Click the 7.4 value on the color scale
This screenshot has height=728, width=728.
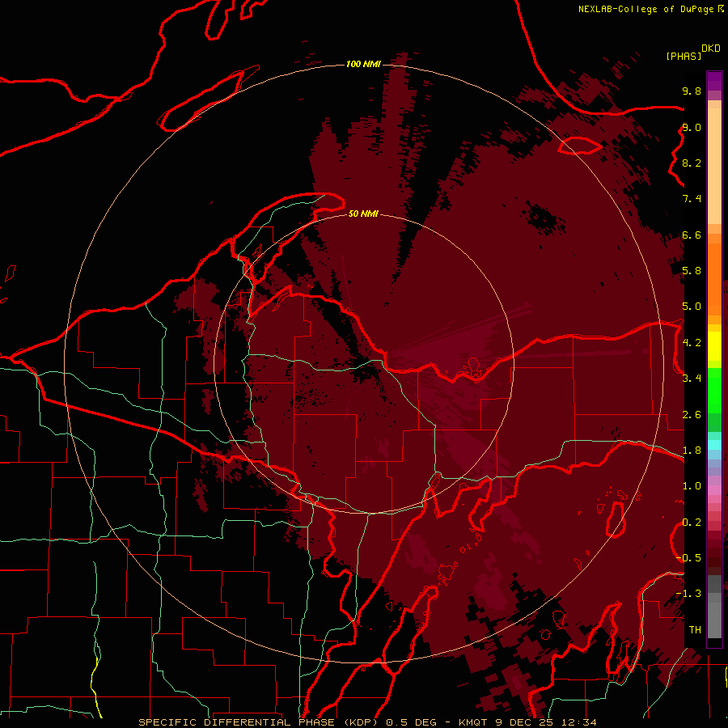pos(692,199)
